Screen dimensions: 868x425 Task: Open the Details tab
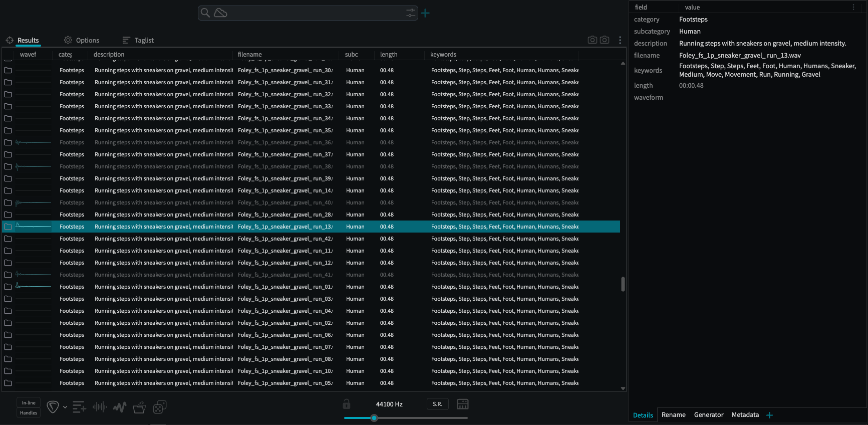(643, 415)
